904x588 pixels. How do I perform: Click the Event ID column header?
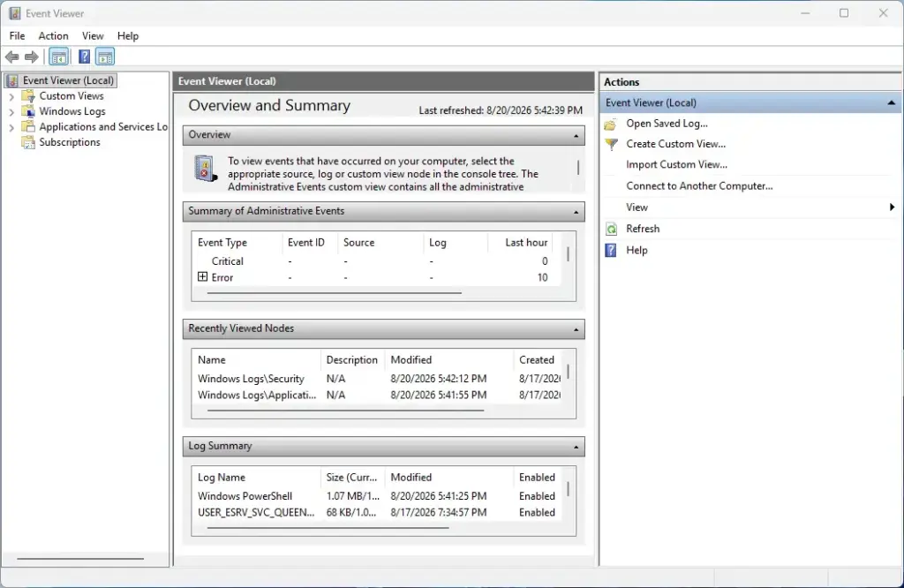309,243
